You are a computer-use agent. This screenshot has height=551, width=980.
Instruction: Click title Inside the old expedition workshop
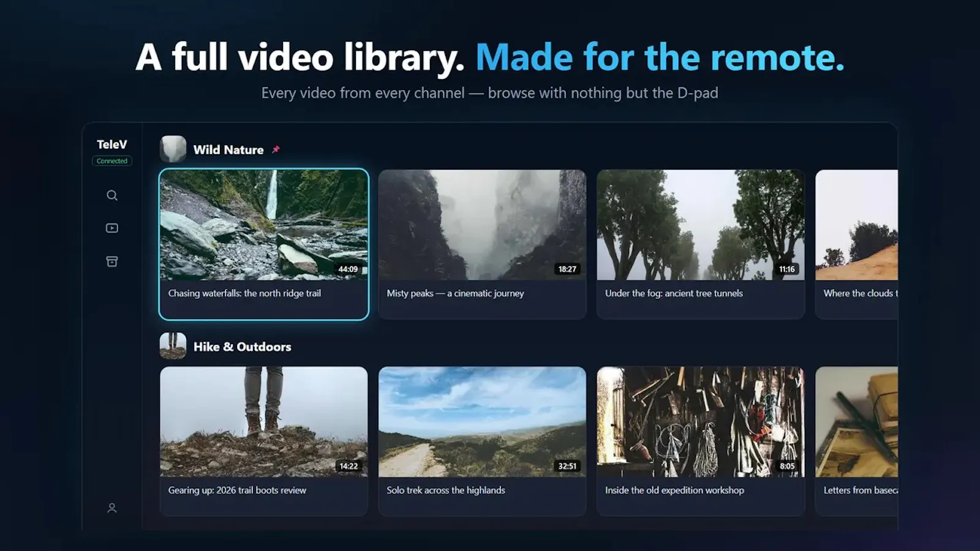pos(674,490)
